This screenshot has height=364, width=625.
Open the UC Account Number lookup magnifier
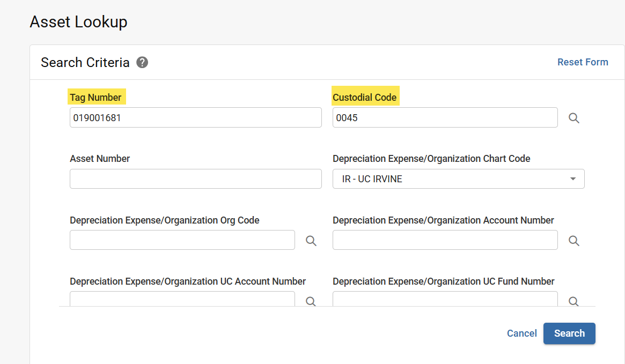pyautogui.click(x=311, y=301)
